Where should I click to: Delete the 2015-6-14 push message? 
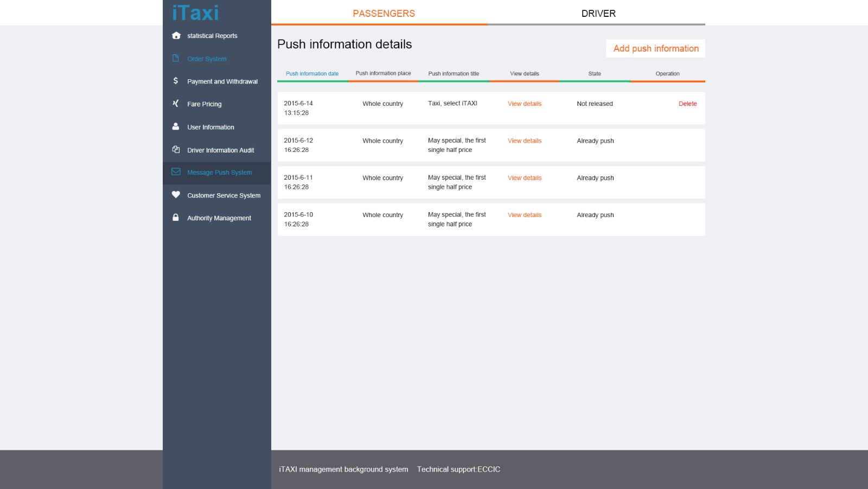(x=687, y=104)
